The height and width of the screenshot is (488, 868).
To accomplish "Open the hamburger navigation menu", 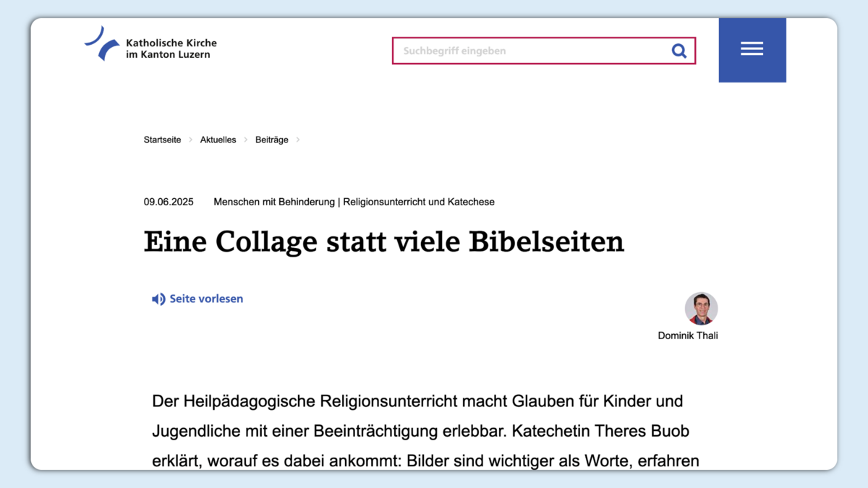I will point(752,49).
